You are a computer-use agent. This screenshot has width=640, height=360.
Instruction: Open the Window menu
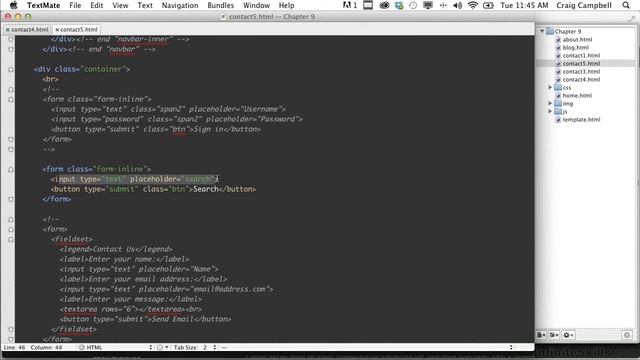click(256, 5)
